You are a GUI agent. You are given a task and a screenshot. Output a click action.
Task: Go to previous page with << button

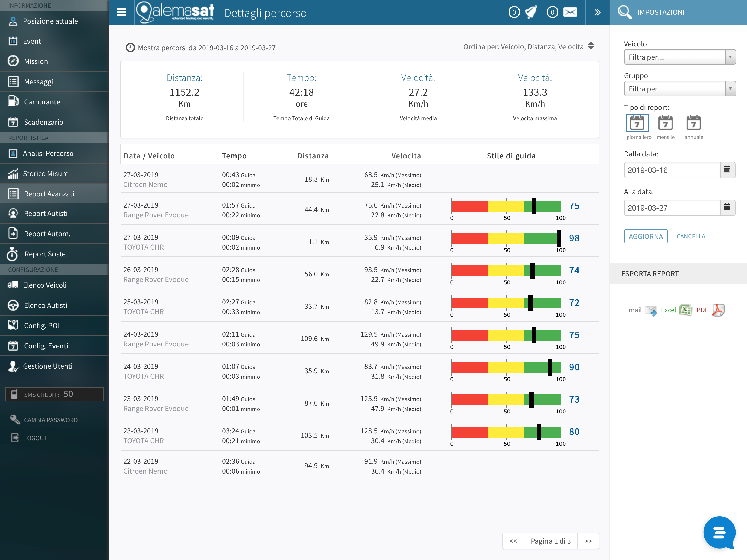tap(513, 541)
